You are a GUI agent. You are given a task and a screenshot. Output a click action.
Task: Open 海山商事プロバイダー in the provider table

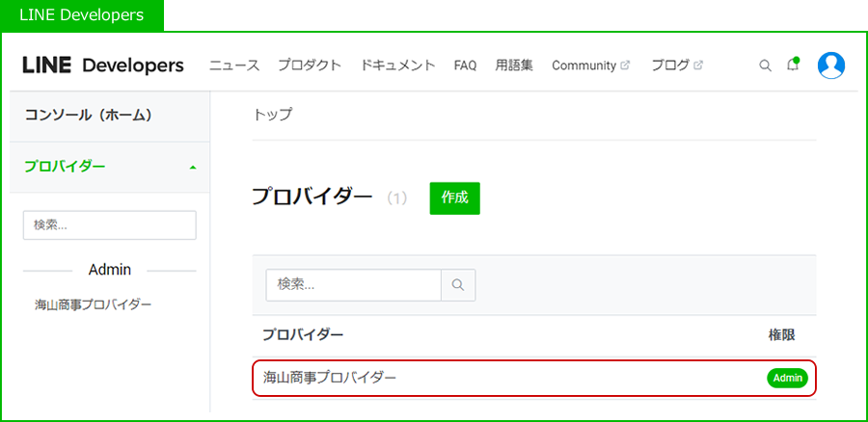coord(534,379)
